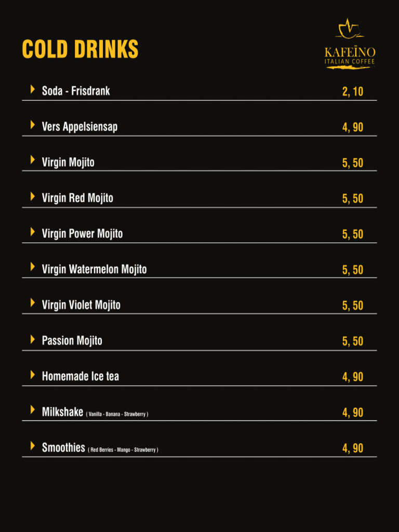Screen dimensions: 399x532
Task: Select the Virgin Watermelon Mojito item
Action: [x=95, y=270]
